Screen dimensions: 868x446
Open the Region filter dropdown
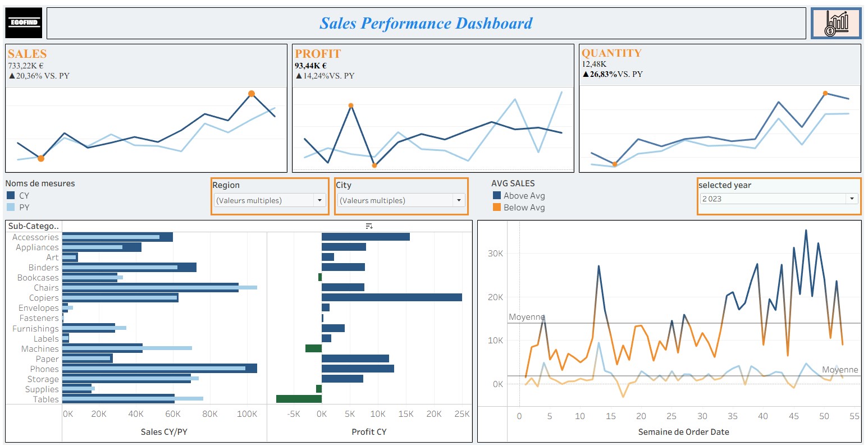pos(319,200)
